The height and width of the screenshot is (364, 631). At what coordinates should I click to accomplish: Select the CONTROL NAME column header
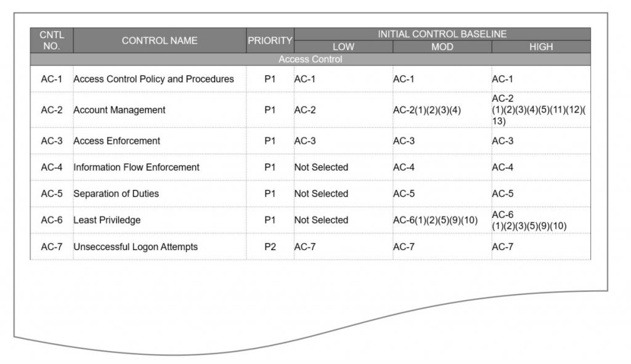160,41
